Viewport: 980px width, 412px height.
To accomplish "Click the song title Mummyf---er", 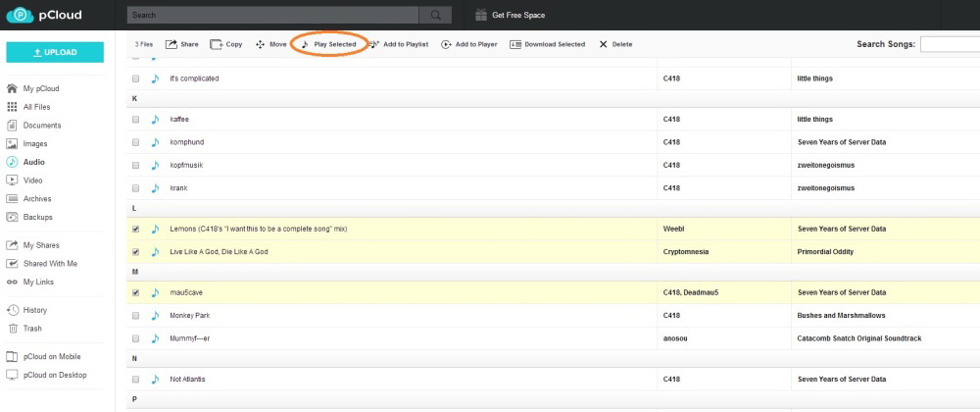I will tap(190, 338).
